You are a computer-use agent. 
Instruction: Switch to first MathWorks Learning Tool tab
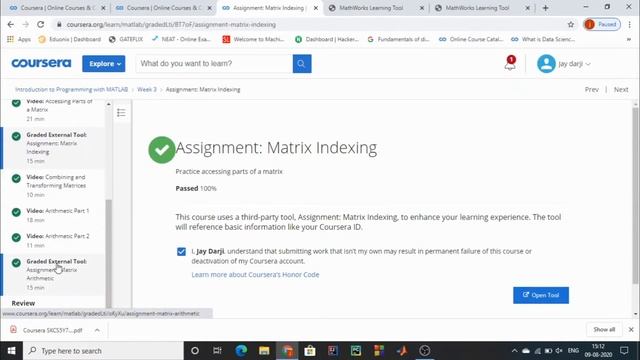376,8
